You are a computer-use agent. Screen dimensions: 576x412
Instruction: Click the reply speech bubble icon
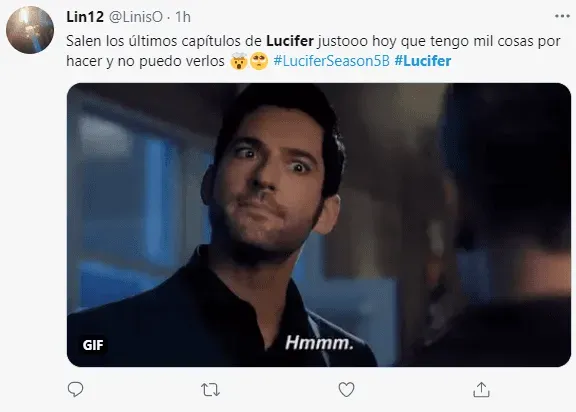pyautogui.click(x=76, y=389)
